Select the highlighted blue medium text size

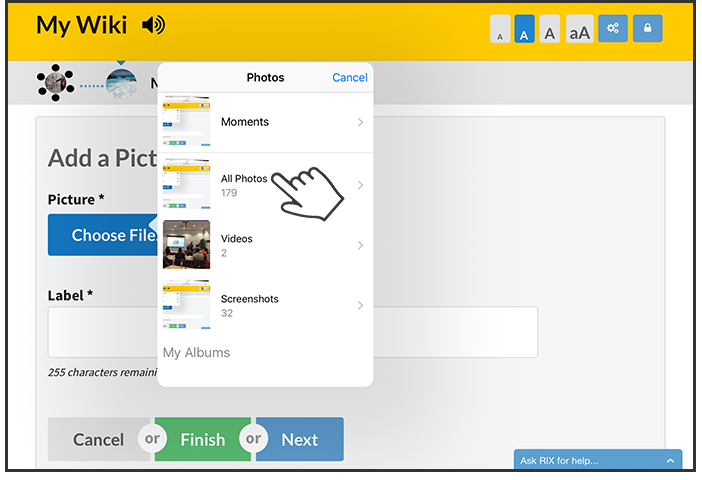tap(524, 29)
